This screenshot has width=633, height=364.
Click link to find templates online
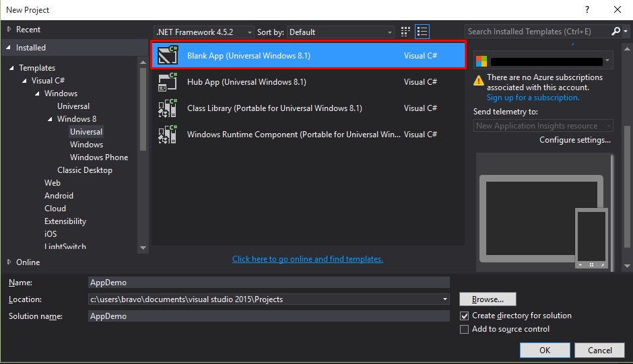(308, 259)
